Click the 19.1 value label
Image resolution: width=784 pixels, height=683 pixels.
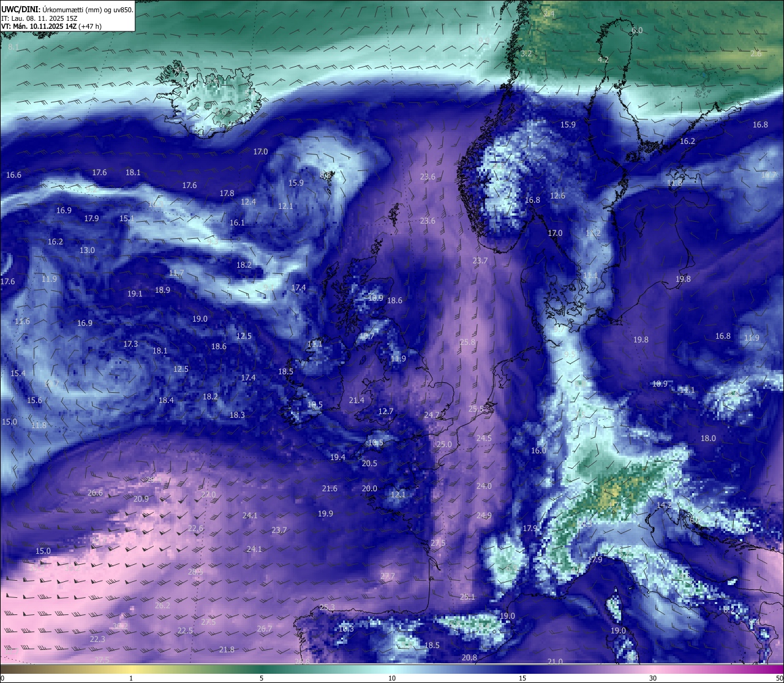tap(135, 293)
